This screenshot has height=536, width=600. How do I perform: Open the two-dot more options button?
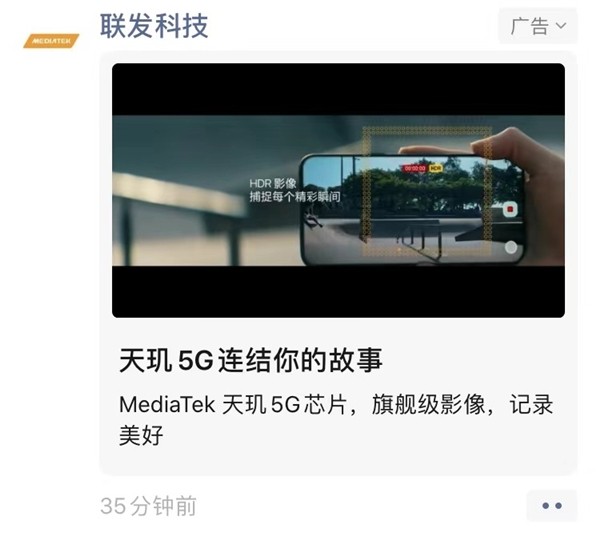tap(552, 505)
